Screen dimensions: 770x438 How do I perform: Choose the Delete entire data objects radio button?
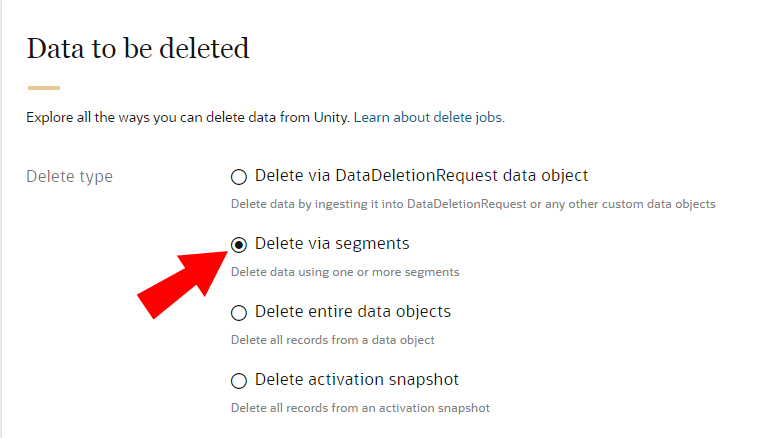[238, 313]
